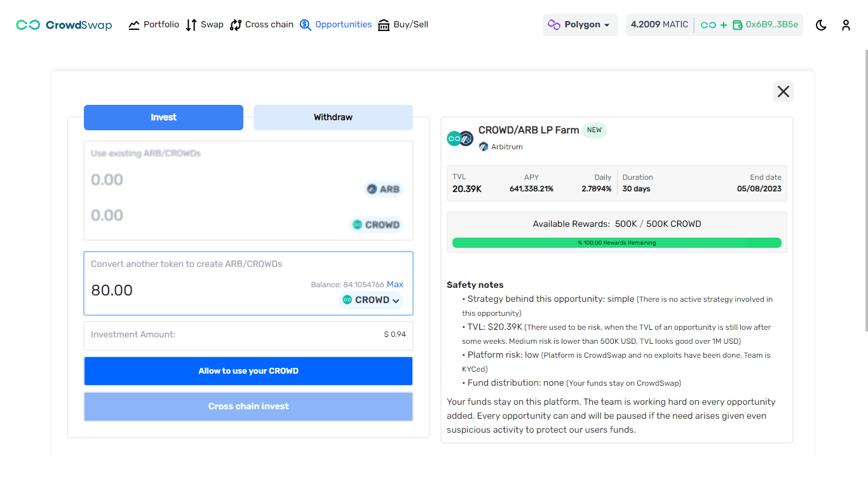Click the Swap arrows icon
Screen dimensions: 868x488
click(191, 25)
